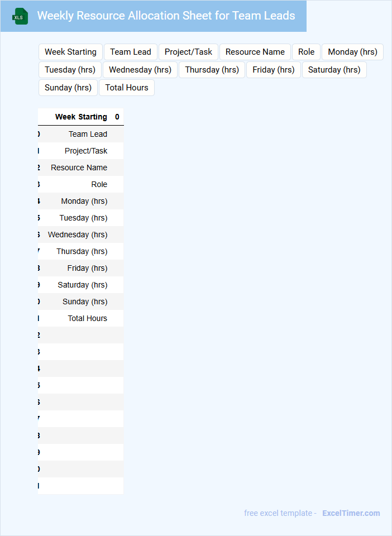The width and height of the screenshot is (392, 536).
Task: Click the Role tag button
Action: (x=306, y=52)
